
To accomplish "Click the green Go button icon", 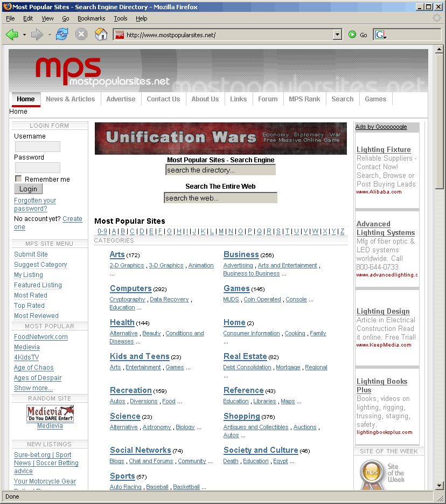I will 352,34.
